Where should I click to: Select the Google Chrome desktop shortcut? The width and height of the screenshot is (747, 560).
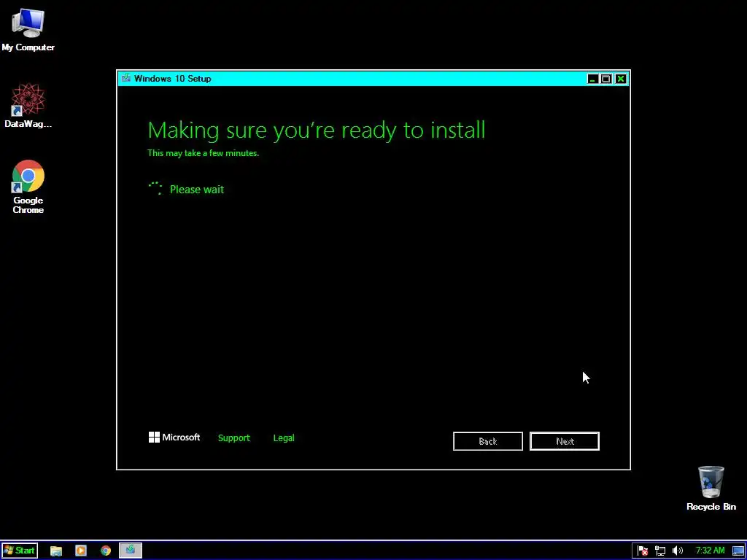(x=28, y=187)
